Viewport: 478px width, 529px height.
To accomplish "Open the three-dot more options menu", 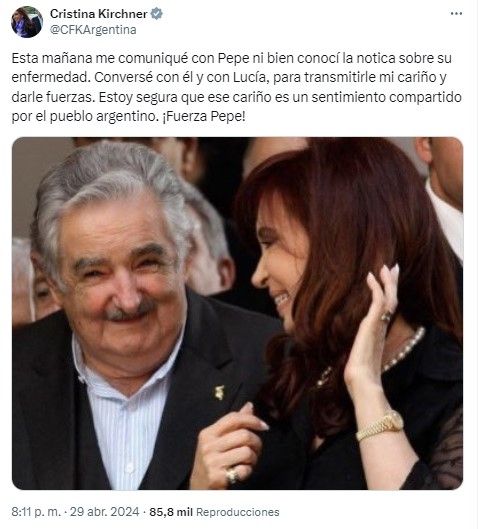I will (x=456, y=13).
